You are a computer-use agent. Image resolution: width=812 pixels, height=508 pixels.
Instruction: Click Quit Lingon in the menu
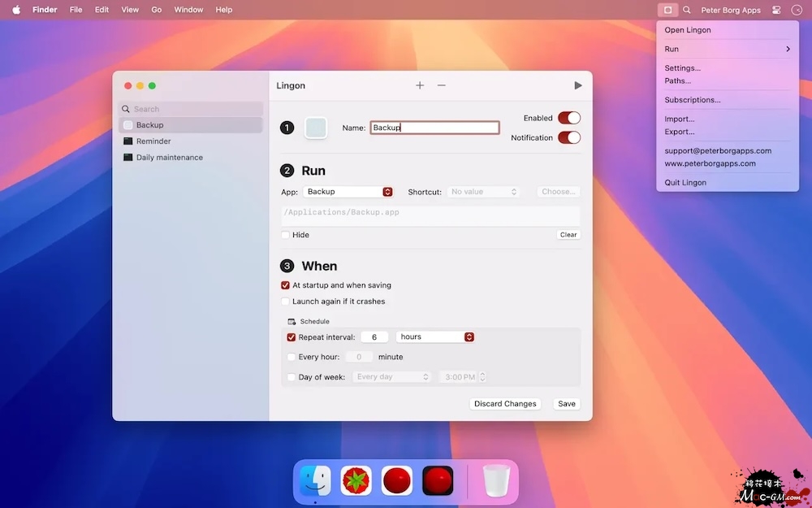click(x=685, y=183)
